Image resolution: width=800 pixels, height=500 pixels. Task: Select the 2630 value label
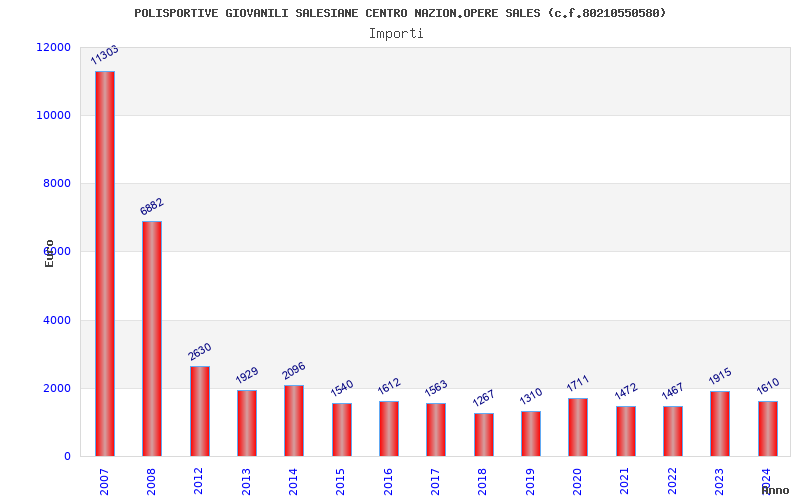(199, 352)
